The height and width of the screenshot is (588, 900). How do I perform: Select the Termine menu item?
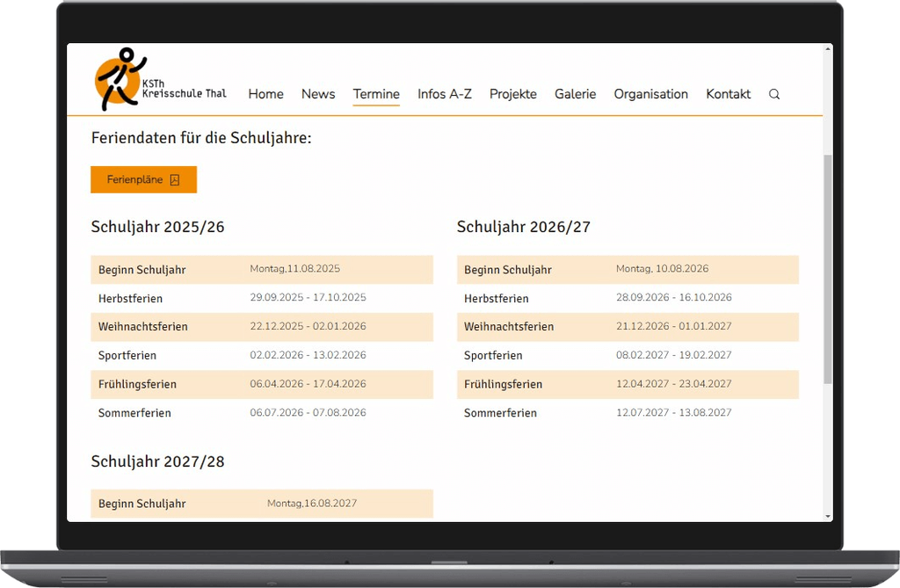[376, 94]
